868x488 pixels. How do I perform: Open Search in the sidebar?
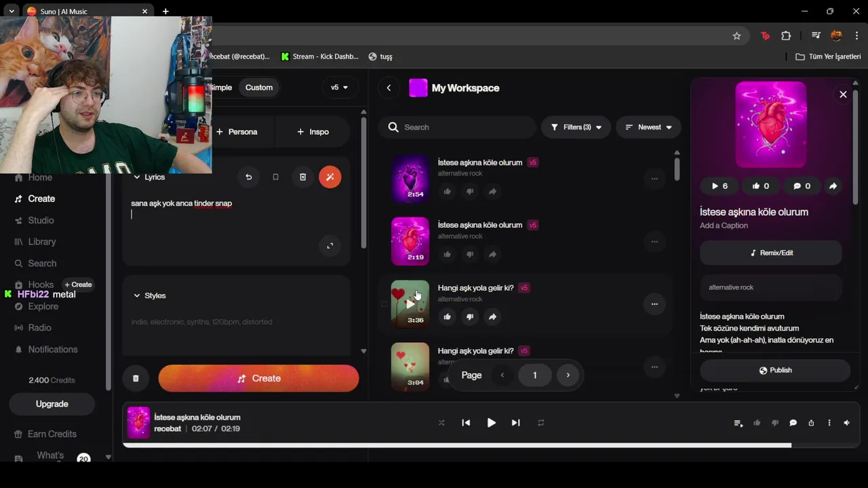tap(35, 263)
